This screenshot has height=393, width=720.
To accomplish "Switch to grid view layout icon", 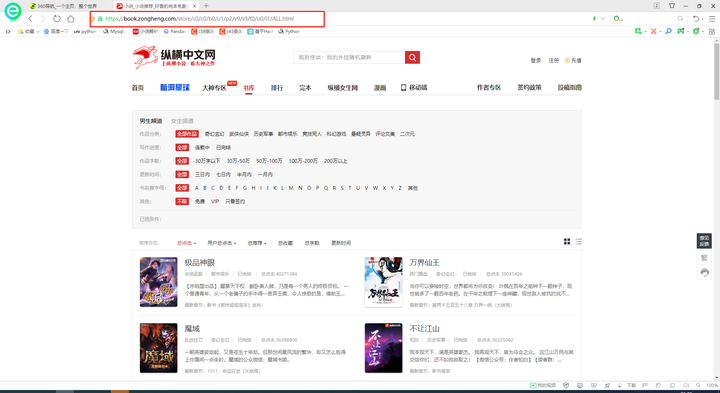I will click(567, 241).
